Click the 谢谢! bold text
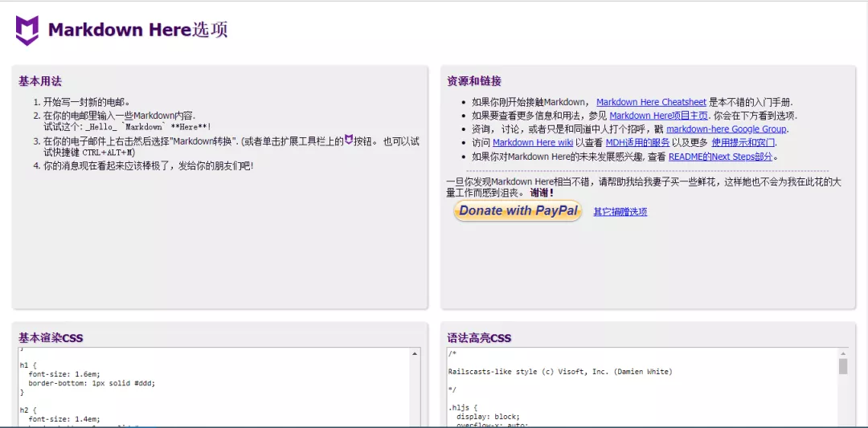 point(542,193)
